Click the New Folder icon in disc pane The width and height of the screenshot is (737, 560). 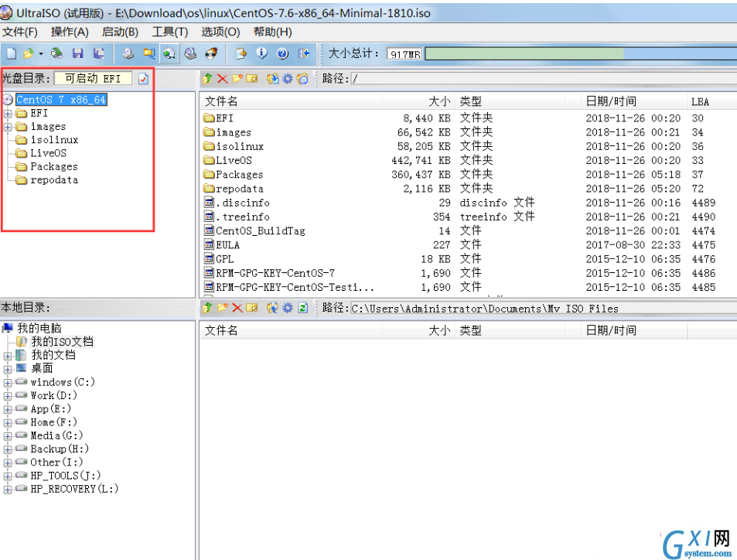(x=237, y=79)
